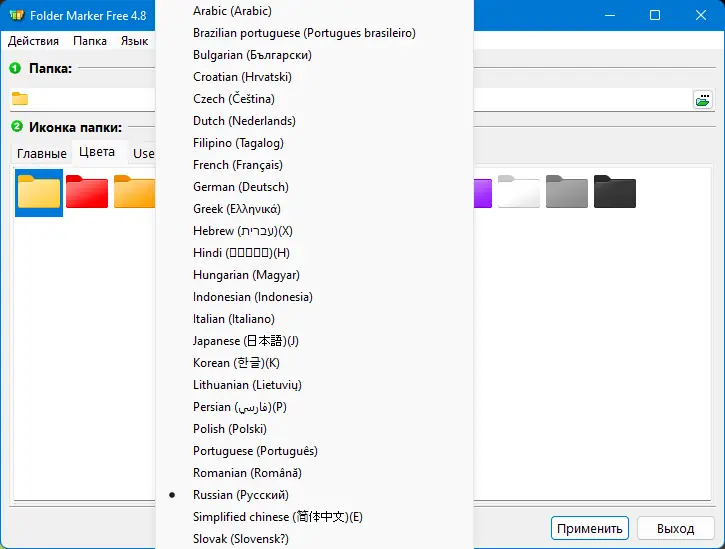Open the Действия menu
This screenshot has width=725, height=549.
click(33, 41)
